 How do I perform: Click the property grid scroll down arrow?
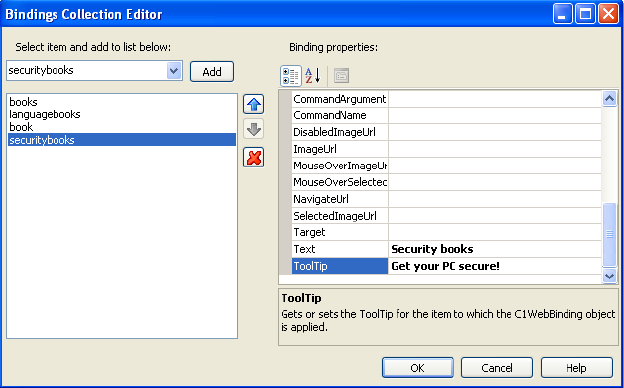pyautogui.click(x=609, y=275)
